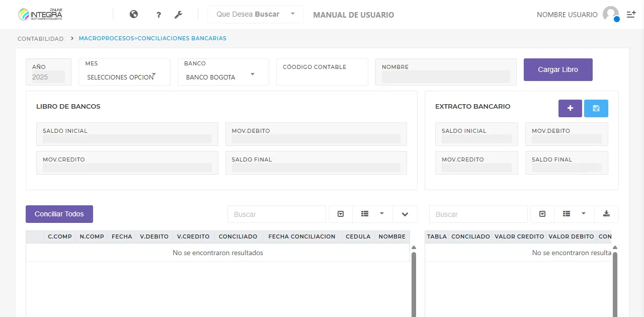644x317 pixels.
Task: Expand the chevron-down button in libro toolbar
Action: click(405, 214)
